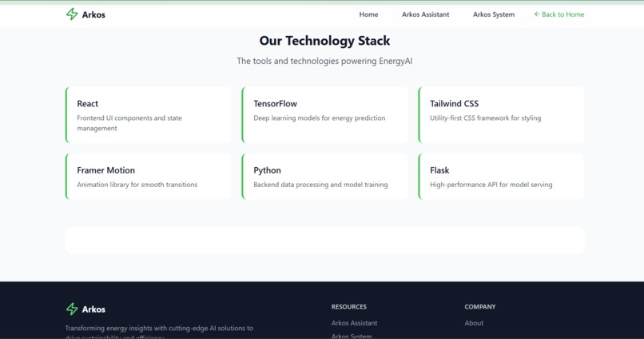Click the back arrow icon beside Back to Home
This screenshot has height=339, width=644.
click(536, 14)
